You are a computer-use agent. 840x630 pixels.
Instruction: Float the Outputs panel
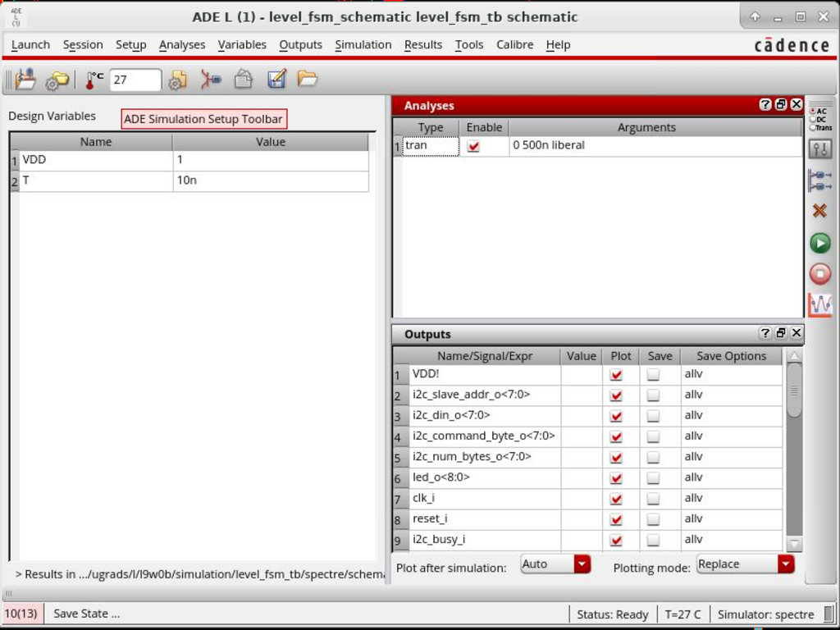781,333
